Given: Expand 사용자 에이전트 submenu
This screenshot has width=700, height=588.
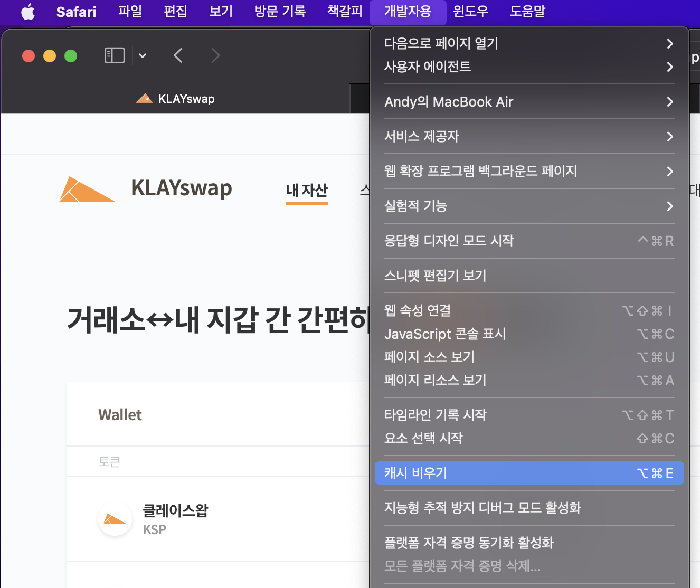Looking at the screenshot, I should click(529, 67).
